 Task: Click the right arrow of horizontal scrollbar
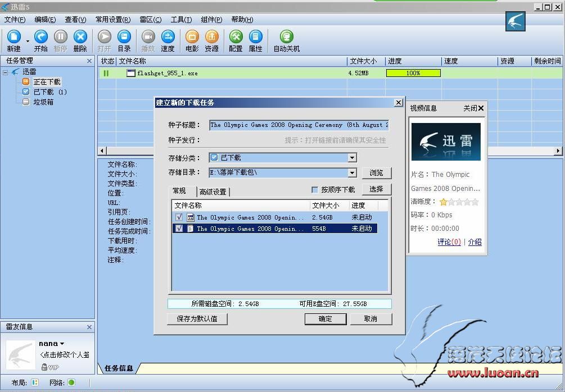558,151
